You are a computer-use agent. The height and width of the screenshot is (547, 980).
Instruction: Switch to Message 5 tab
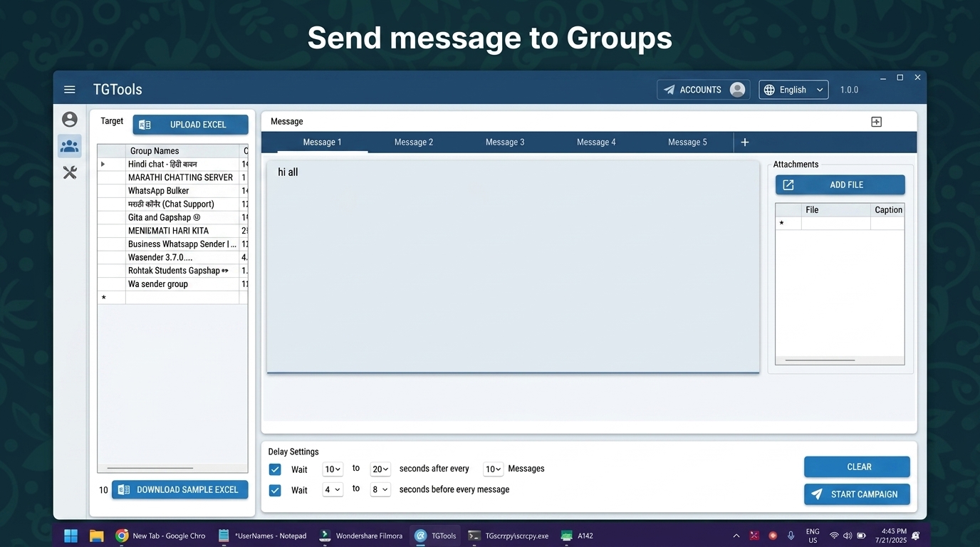(x=687, y=142)
